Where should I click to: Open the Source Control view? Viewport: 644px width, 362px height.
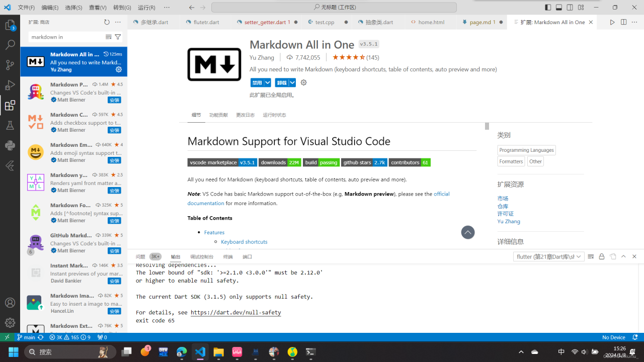[x=10, y=65]
